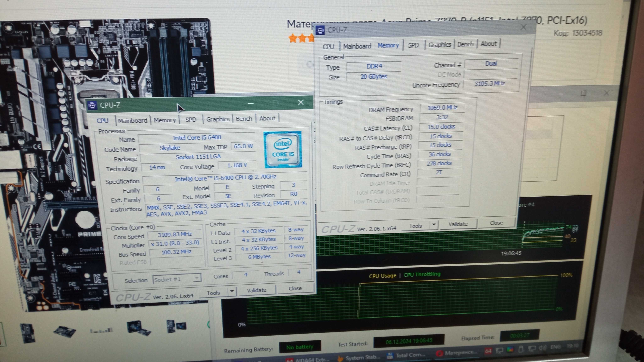Click Tools button in front CPU-Z window
644x362 pixels.
tap(213, 293)
